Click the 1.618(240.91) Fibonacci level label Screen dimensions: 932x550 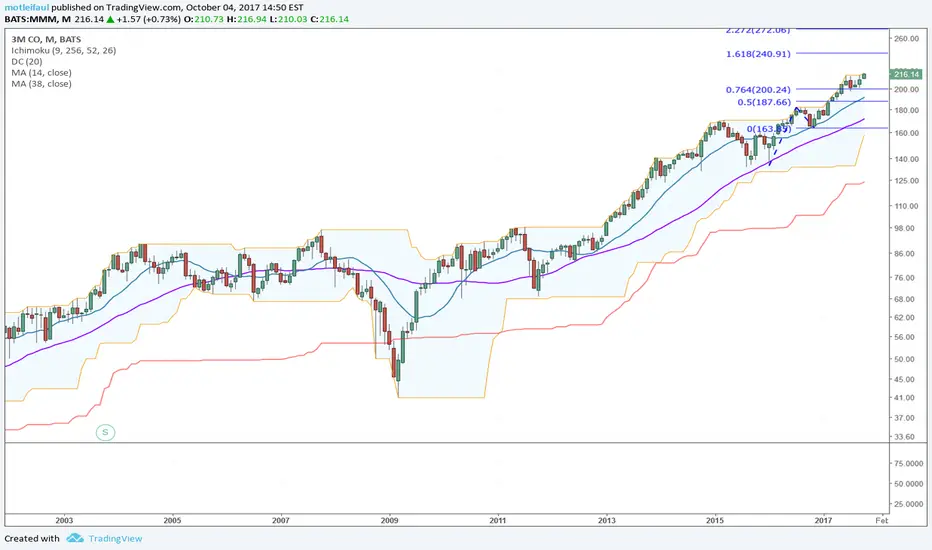758,54
